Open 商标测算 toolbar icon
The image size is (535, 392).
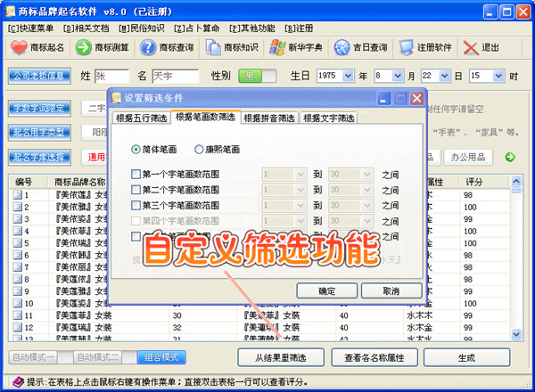click(82, 47)
